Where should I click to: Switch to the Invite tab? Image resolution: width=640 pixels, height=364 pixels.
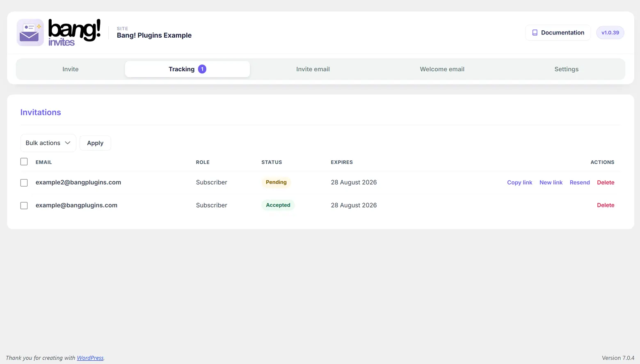point(71,69)
